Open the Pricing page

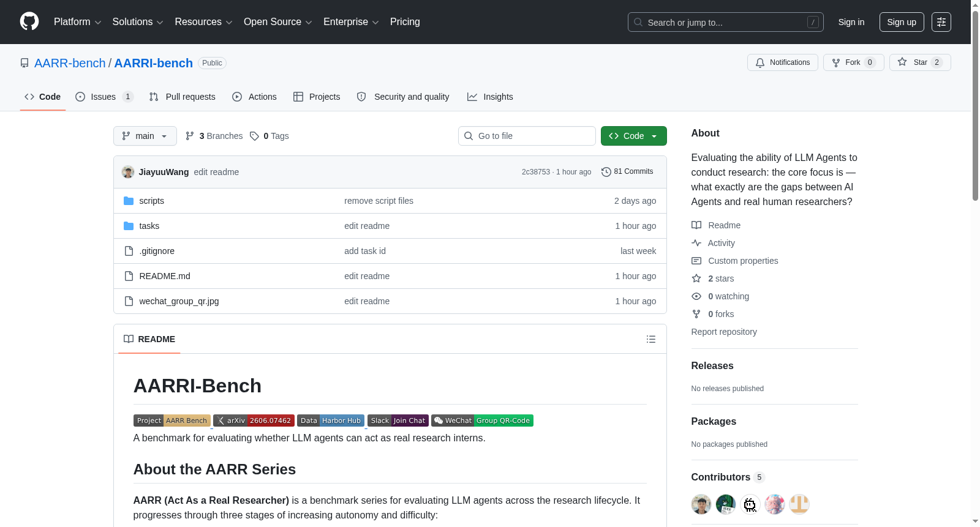(x=405, y=22)
